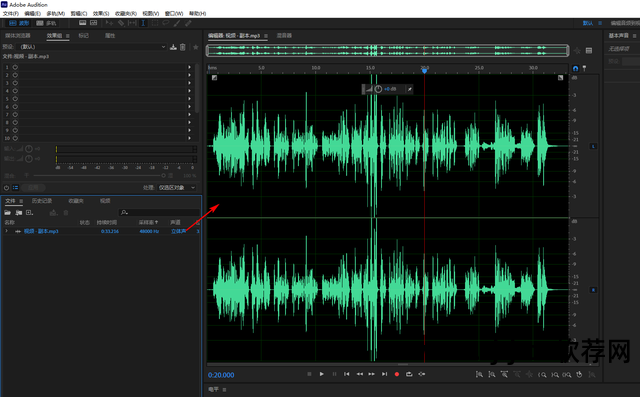The height and width of the screenshot is (397, 640).
Task: Delete effects preset trash icon
Action: [x=183, y=47]
